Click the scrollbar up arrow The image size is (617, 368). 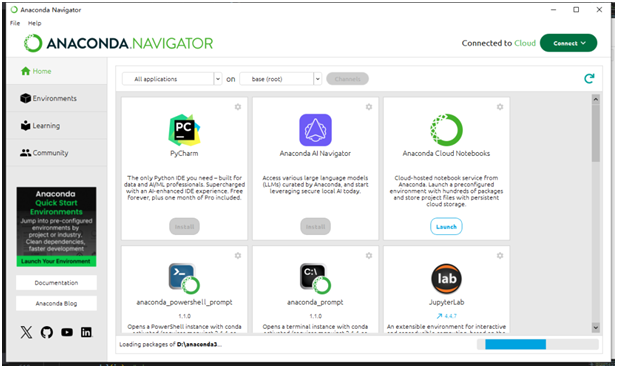point(596,99)
